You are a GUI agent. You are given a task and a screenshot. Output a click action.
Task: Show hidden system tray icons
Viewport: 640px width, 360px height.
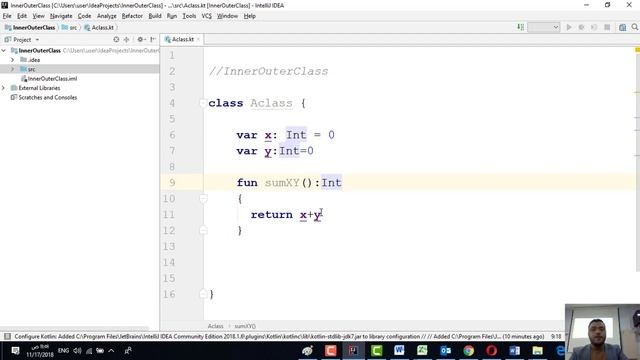click(111, 351)
